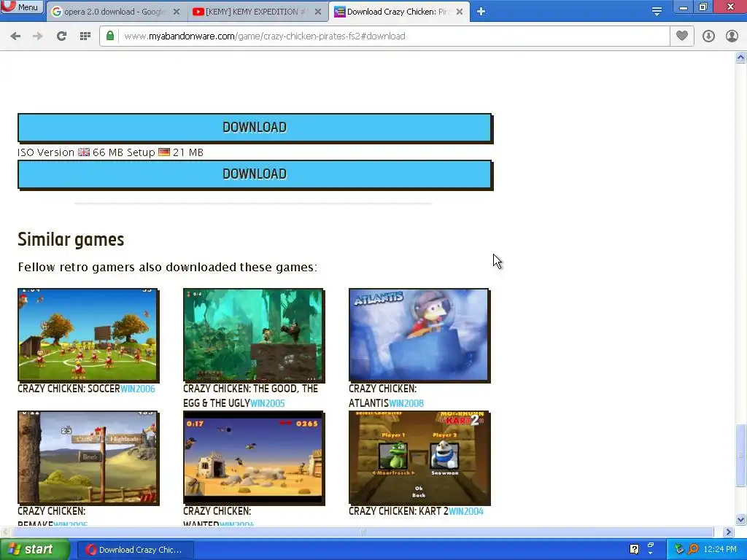Open Crazy Chicken: Wanted thumbnail
The width and height of the screenshot is (747, 560).
pyautogui.click(x=253, y=458)
